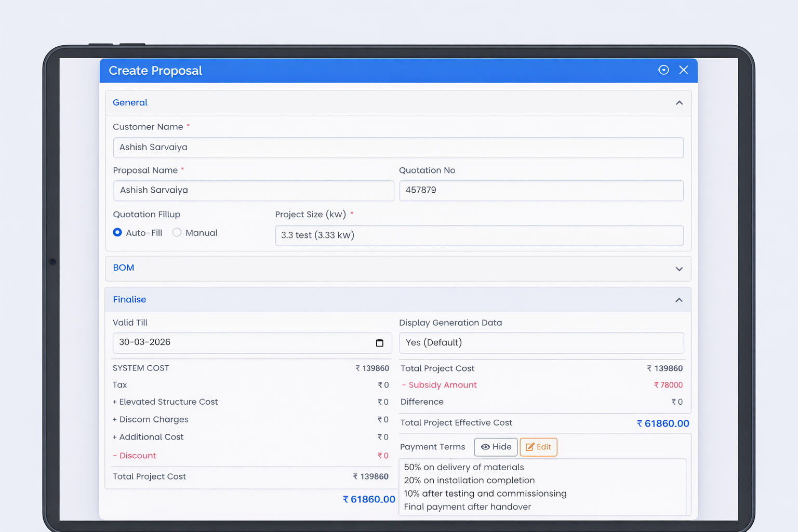The height and width of the screenshot is (532, 798).
Task: Click the eye icon on Hide button
Action: 485,447
